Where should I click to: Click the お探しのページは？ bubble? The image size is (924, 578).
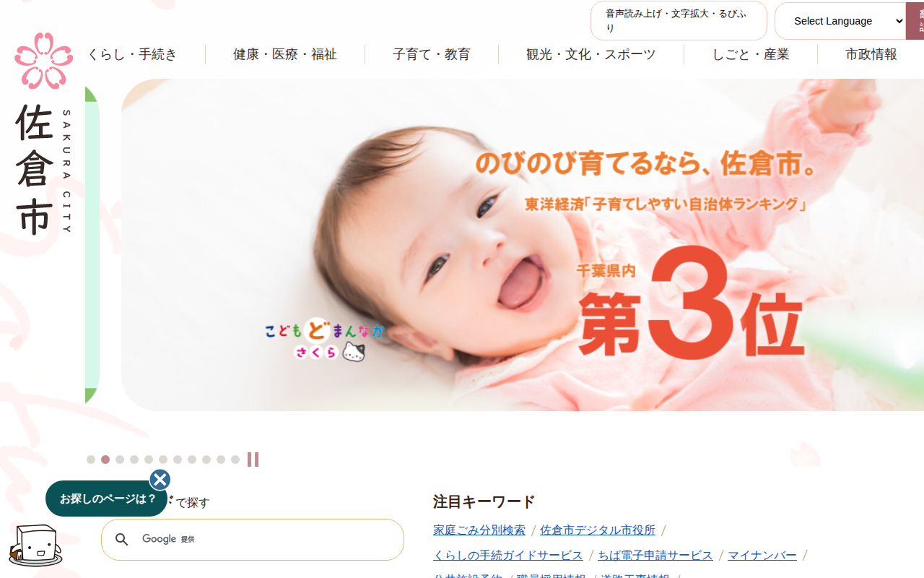tap(107, 499)
